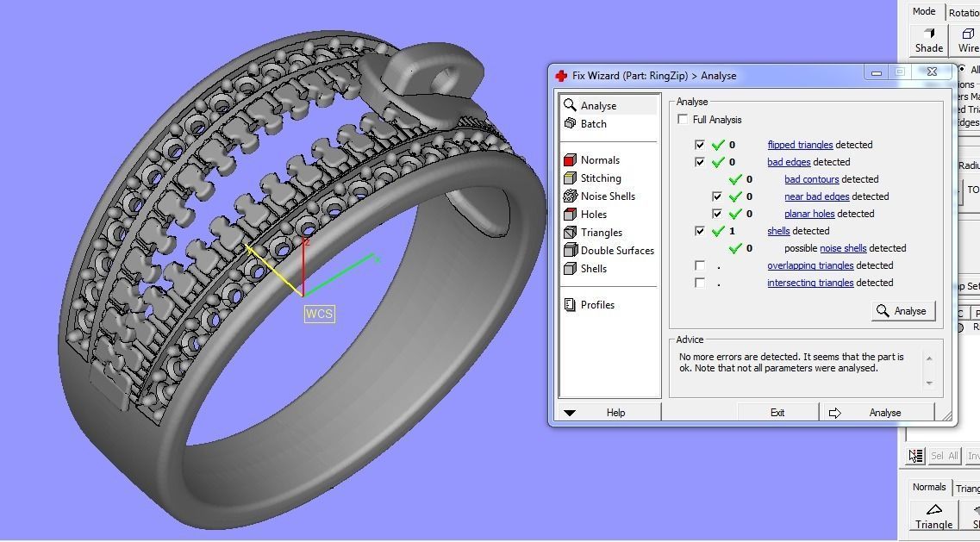Click the '1' count beside shells detected

point(732,231)
